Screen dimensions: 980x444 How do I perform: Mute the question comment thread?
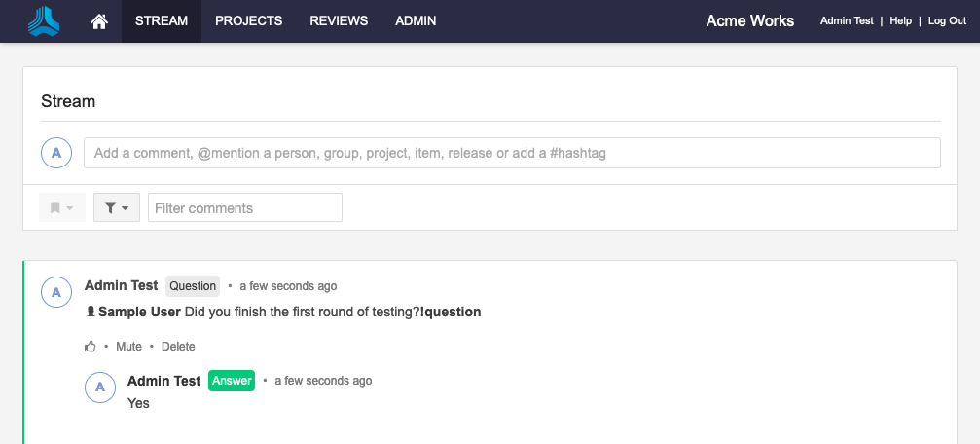click(128, 347)
